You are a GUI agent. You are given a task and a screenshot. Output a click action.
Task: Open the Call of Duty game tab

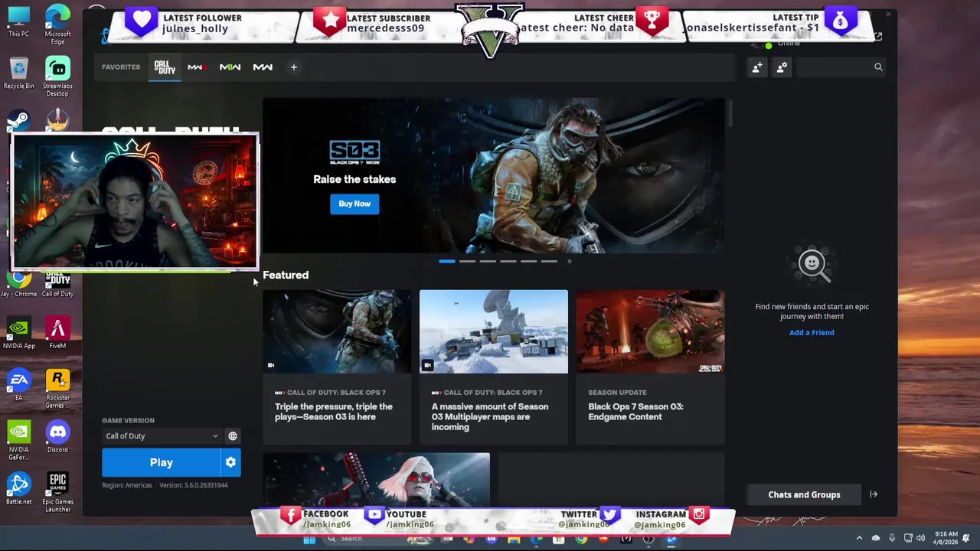(x=165, y=67)
